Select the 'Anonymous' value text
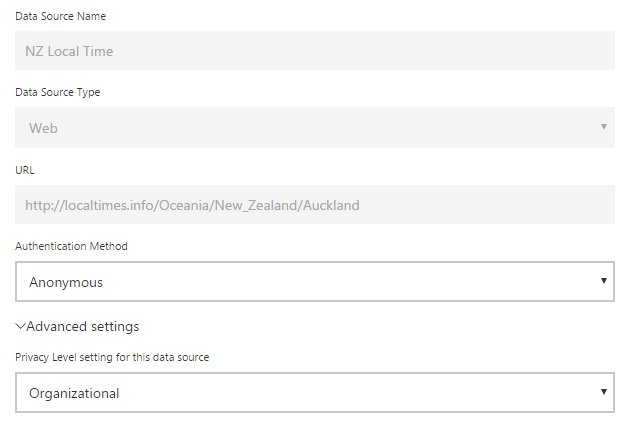628x423 pixels. (x=66, y=282)
